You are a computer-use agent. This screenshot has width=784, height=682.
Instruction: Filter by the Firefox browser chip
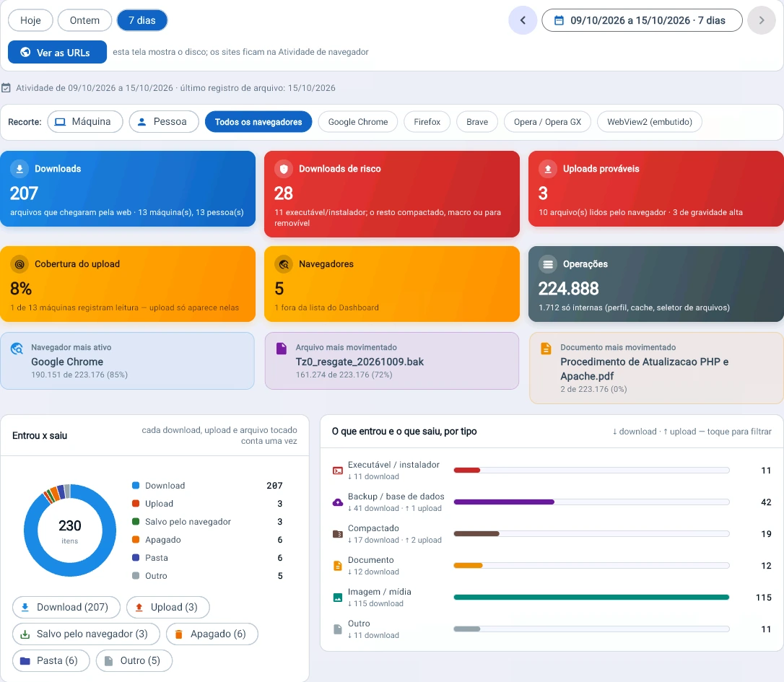click(427, 122)
